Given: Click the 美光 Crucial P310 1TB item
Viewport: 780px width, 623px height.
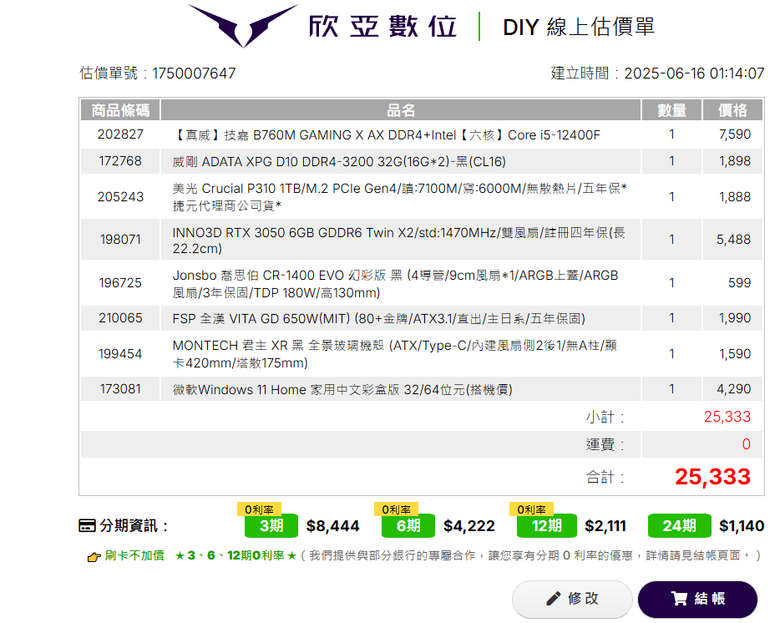Looking at the screenshot, I should coord(399,197).
